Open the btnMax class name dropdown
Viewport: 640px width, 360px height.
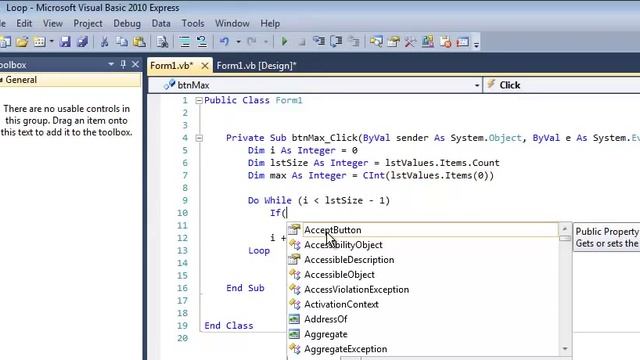click(x=477, y=85)
